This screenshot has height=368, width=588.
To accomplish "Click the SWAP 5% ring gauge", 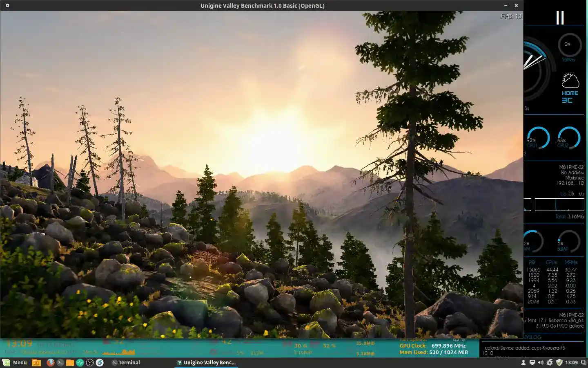I will [568, 242].
